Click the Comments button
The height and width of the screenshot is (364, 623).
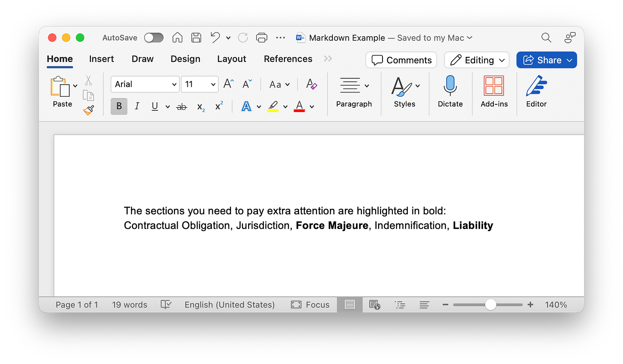[x=401, y=60]
